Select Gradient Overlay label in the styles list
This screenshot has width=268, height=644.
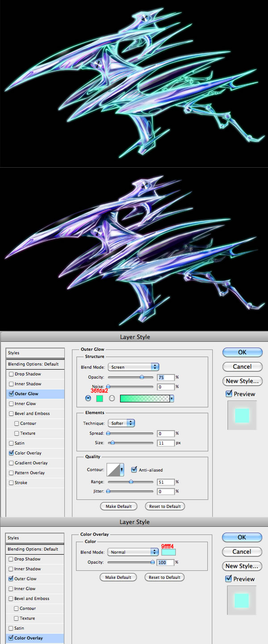point(31,463)
